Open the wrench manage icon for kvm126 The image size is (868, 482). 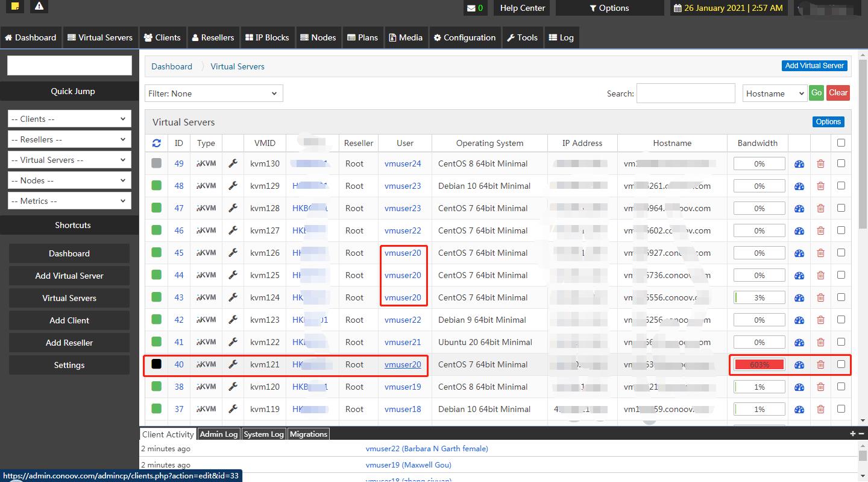(233, 253)
